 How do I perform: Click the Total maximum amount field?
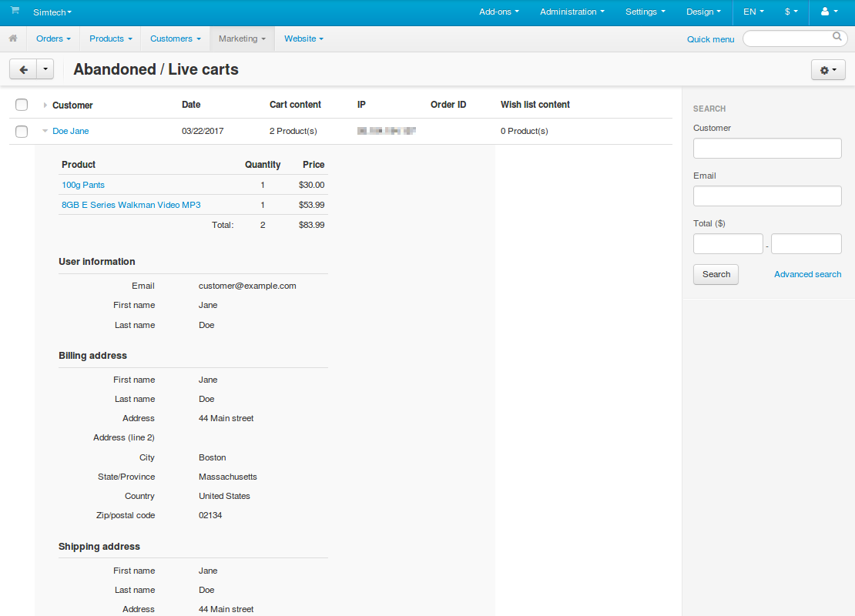(806, 243)
